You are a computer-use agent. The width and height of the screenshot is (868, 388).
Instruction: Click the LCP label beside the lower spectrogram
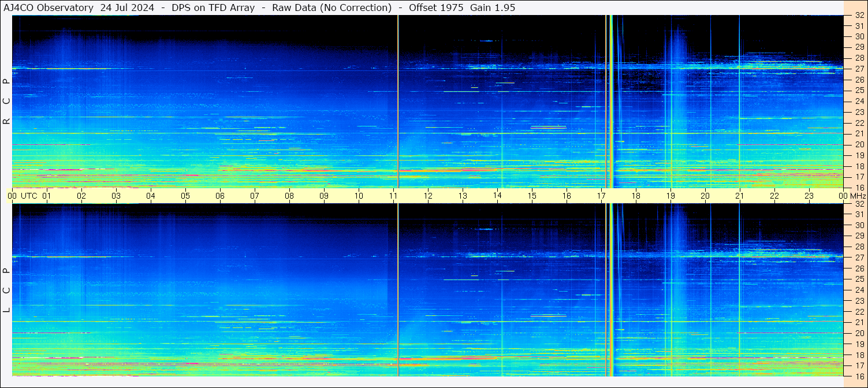pos(7,290)
